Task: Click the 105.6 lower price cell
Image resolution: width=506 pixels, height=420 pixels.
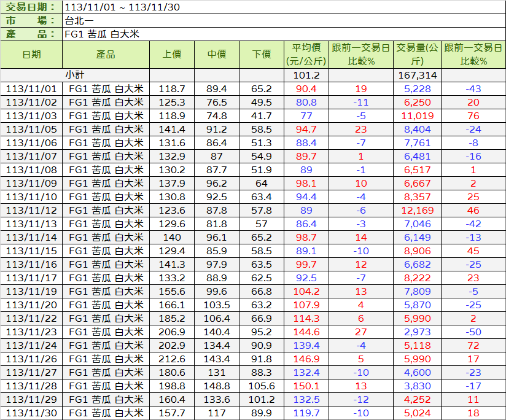Action: pos(262,386)
